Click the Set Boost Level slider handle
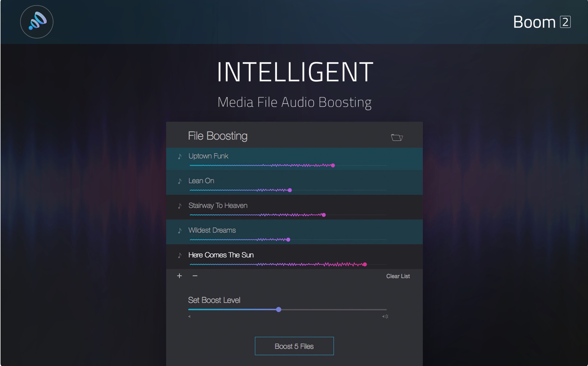Image resolution: width=588 pixels, height=366 pixels. (279, 309)
